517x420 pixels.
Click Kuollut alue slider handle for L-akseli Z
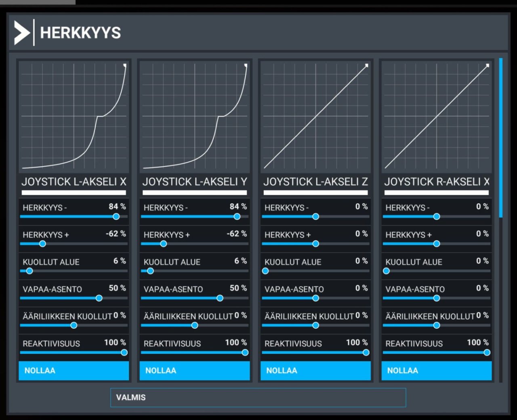265,271
